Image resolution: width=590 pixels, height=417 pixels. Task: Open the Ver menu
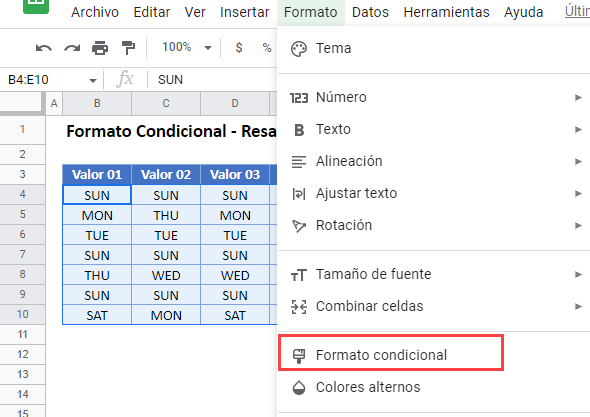point(195,12)
